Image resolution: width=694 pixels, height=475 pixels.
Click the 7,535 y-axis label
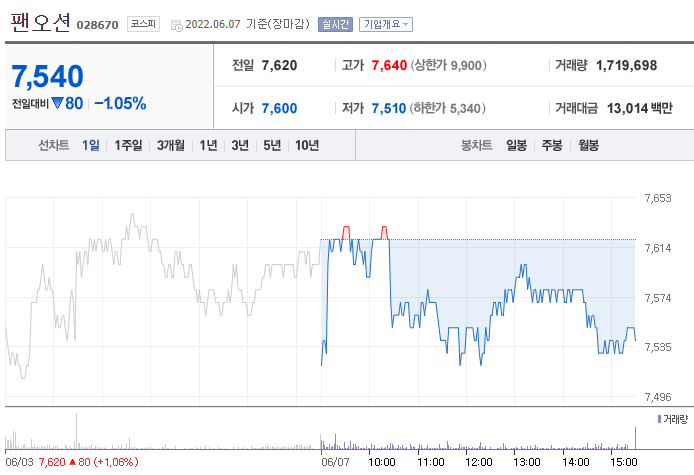pyautogui.click(x=658, y=347)
